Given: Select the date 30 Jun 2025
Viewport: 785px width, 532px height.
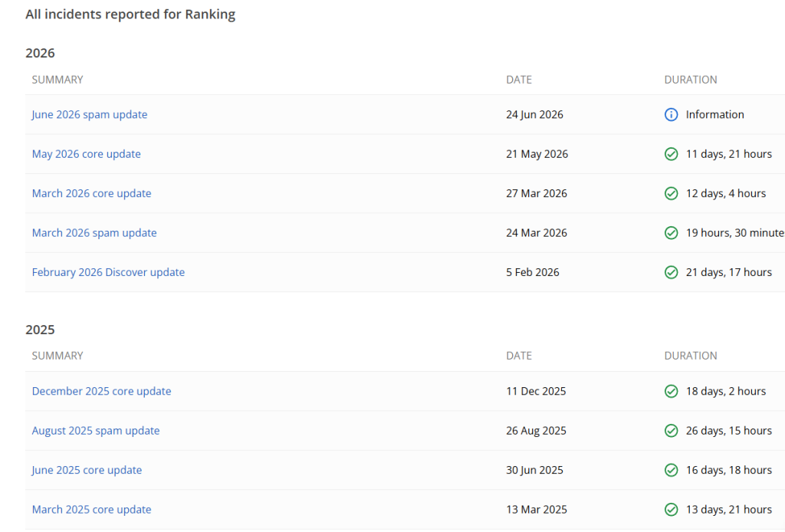Looking at the screenshot, I should pos(534,471).
